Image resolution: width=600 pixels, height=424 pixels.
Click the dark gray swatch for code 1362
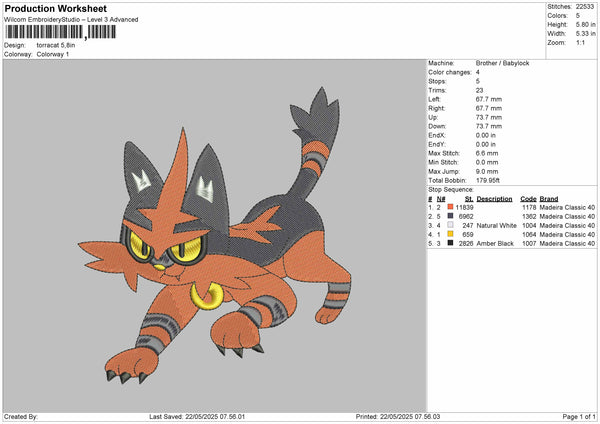click(x=450, y=216)
